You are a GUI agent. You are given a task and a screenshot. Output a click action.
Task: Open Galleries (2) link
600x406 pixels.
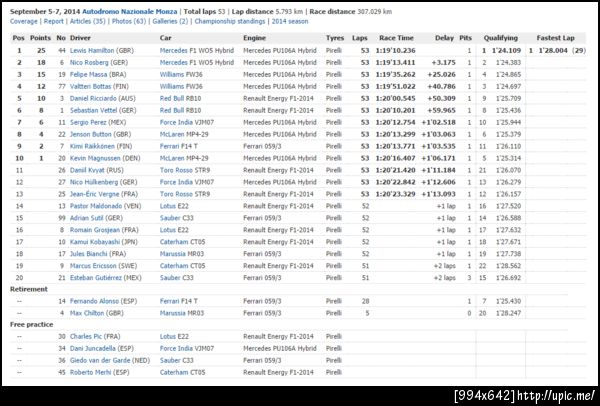[170, 21]
